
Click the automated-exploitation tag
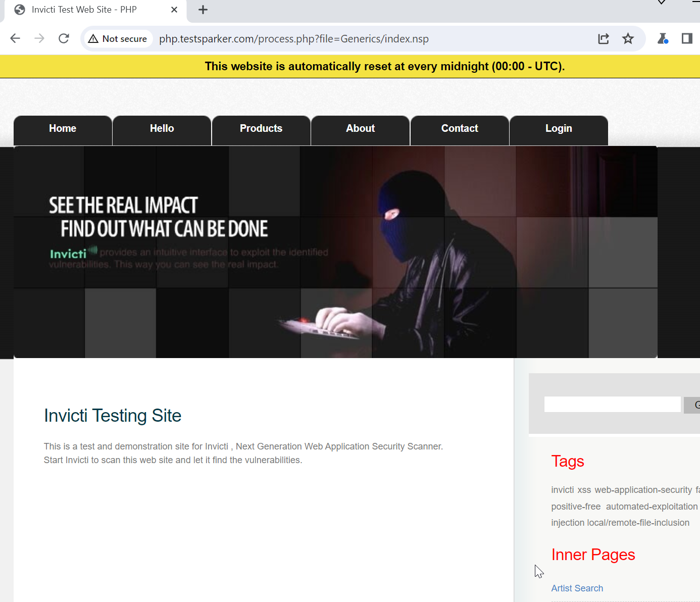tap(652, 506)
